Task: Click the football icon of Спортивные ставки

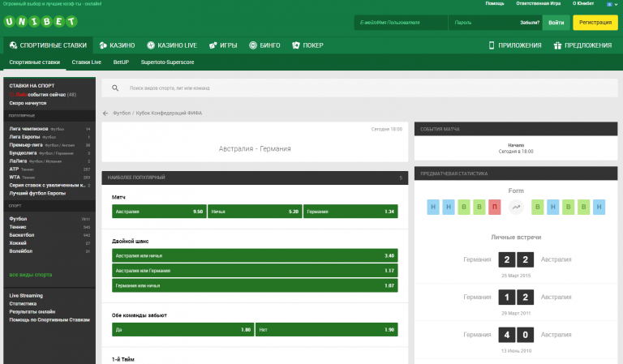Action: pos(13,45)
